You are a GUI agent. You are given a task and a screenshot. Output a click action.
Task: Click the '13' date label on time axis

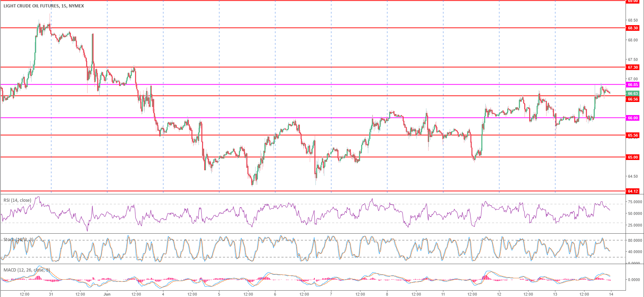point(555,294)
